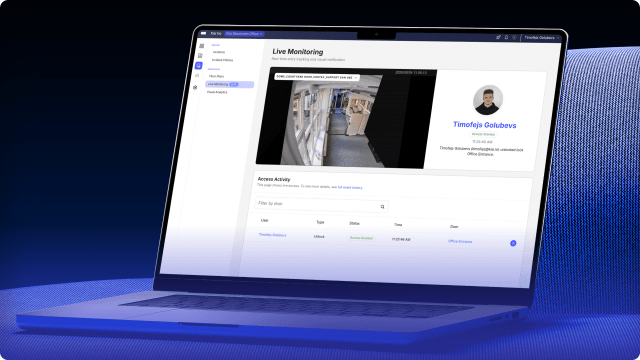Screen dimensions: 640x360
Task: Focus the Filter by door field
Action: [x=321, y=204]
